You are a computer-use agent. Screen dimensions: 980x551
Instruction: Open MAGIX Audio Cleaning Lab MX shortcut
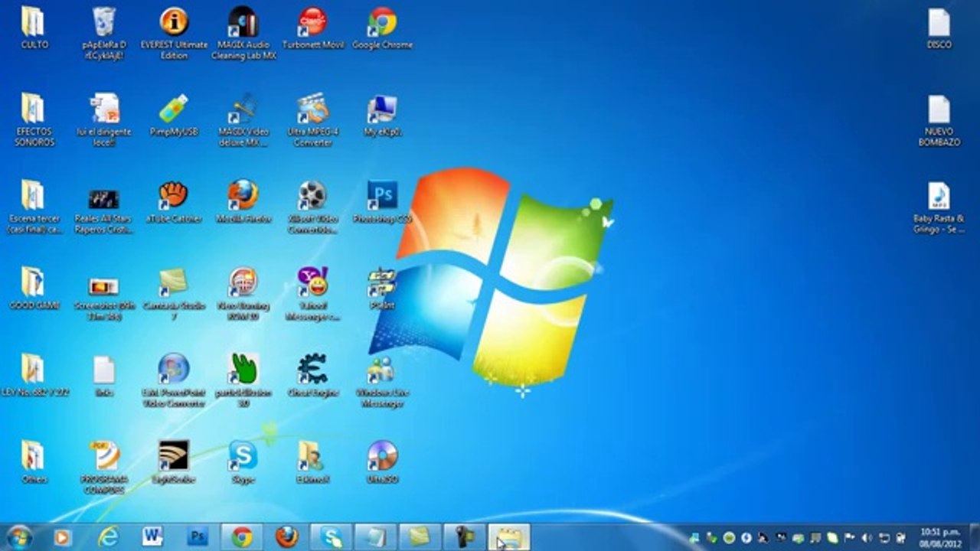coord(243,33)
